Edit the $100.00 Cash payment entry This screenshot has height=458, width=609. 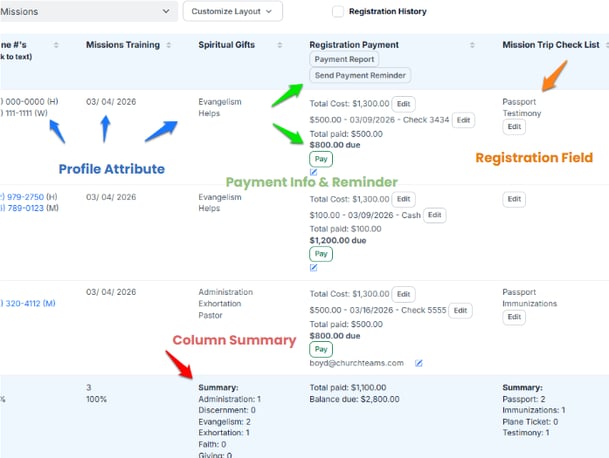tap(435, 215)
